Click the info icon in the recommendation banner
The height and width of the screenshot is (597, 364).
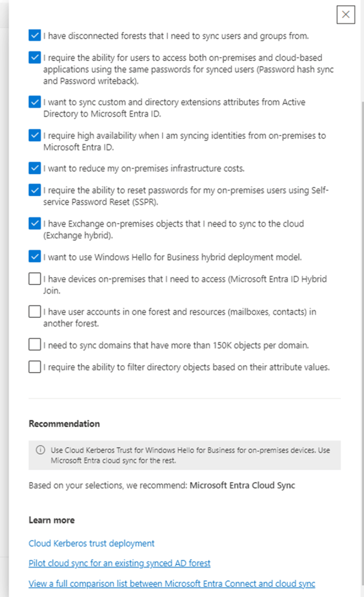tap(42, 450)
